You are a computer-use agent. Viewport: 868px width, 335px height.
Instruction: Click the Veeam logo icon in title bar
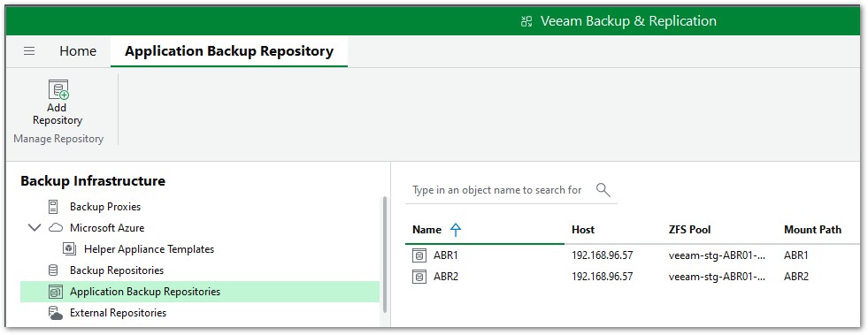click(x=526, y=21)
